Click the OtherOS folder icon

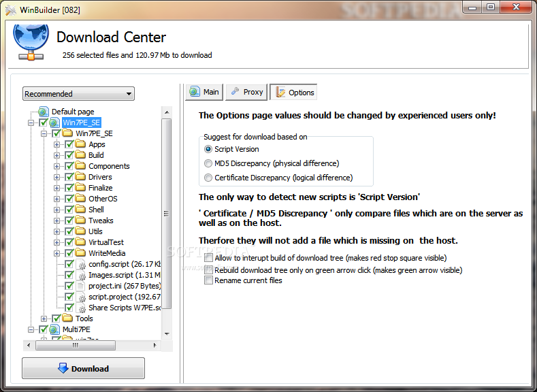80,199
